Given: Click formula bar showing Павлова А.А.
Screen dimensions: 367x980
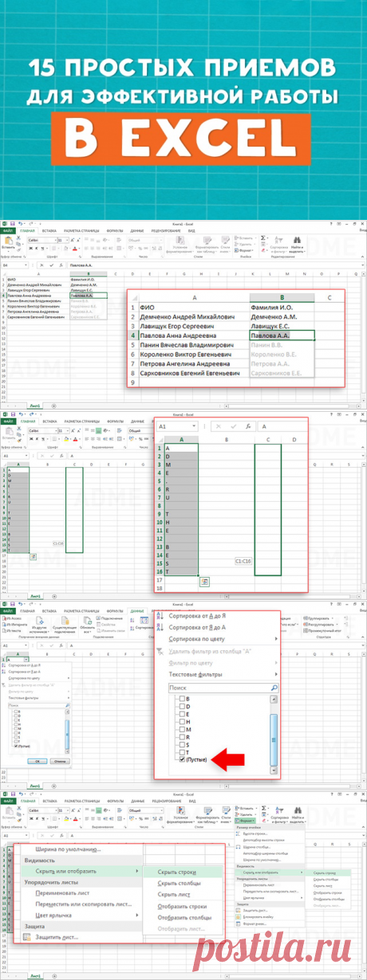Looking at the screenshot, I should (215, 265).
